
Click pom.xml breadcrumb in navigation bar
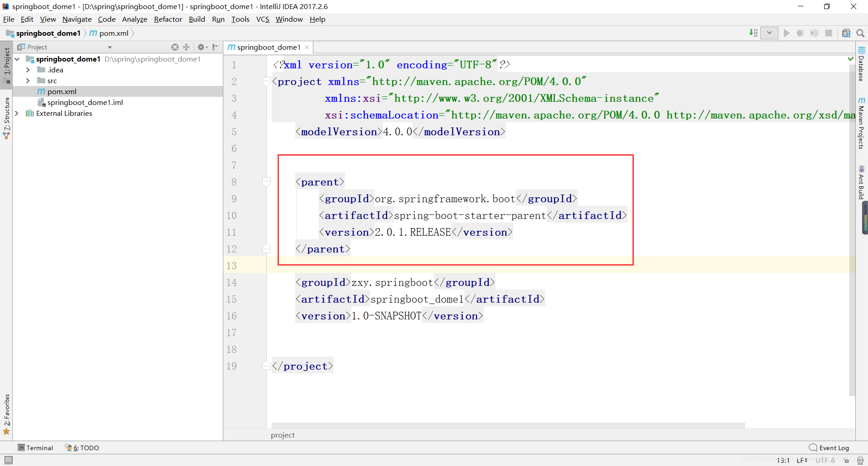point(109,33)
